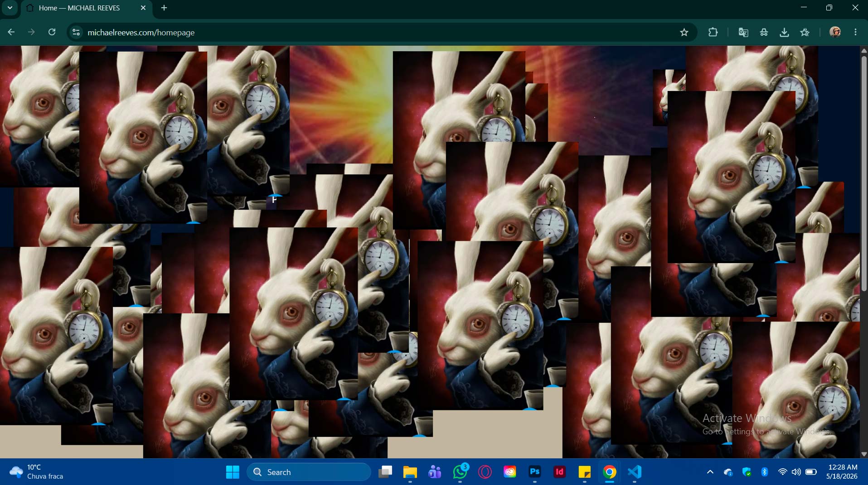Show hidden system tray icons
The height and width of the screenshot is (485, 868).
pos(710,472)
